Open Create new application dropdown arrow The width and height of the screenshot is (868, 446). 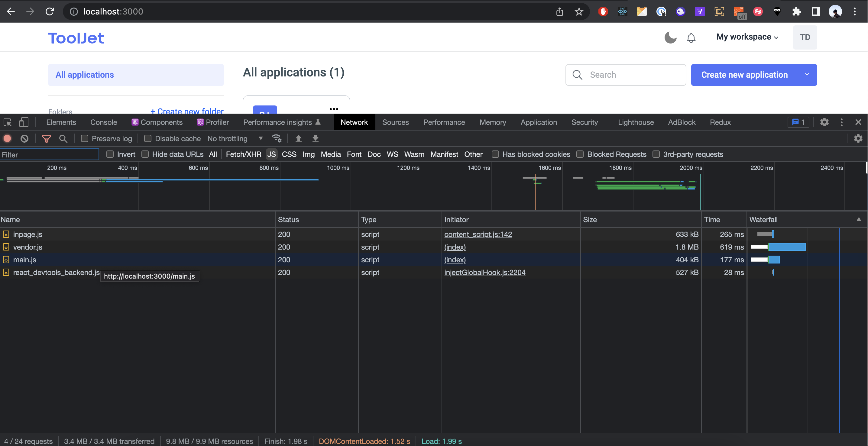[807, 75]
